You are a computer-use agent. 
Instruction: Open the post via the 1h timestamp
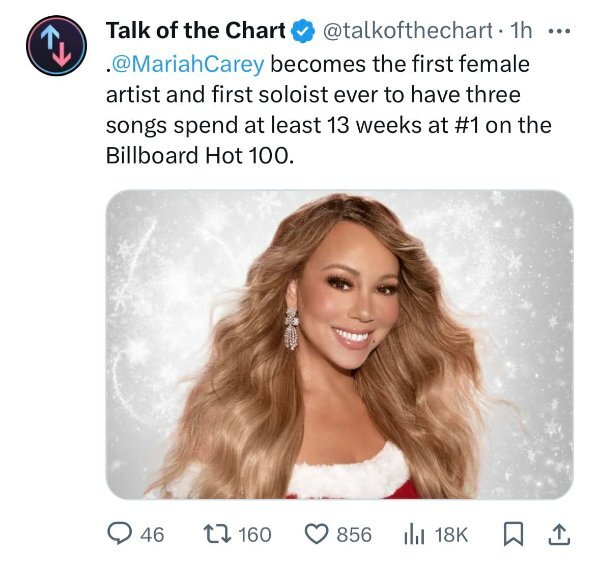(x=522, y=32)
